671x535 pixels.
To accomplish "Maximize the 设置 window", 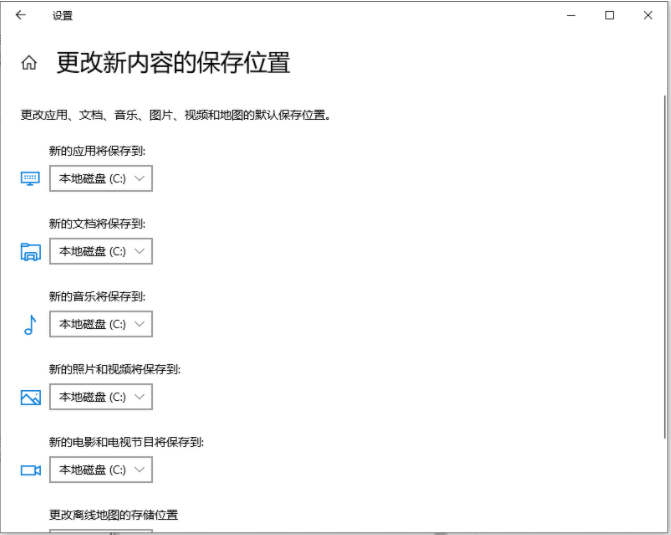I will [x=609, y=15].
